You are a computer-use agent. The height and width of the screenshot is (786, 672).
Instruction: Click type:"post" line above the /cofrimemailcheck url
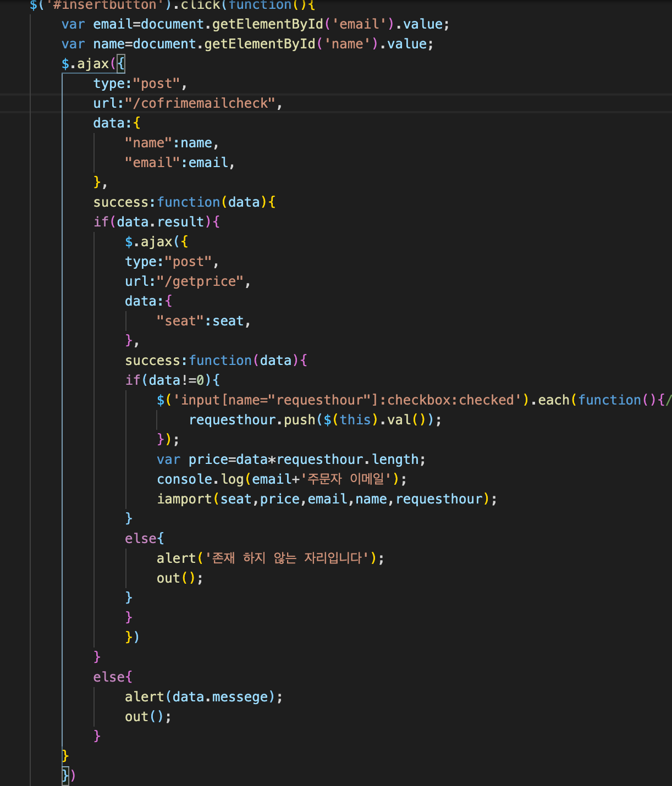pos(140,84)
